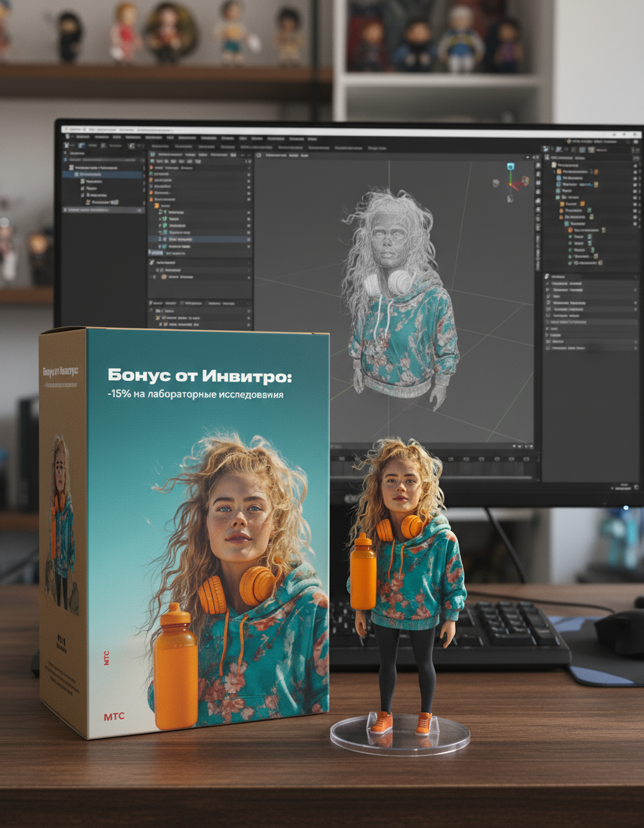
Task: Collapse the lower section header in middle panel
Action: point(152,263)
